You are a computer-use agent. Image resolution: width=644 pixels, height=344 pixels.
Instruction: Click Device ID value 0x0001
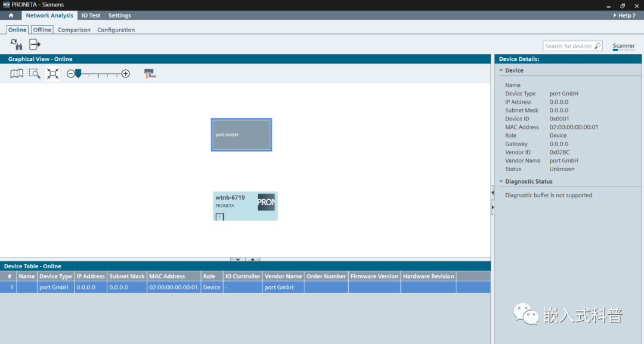pyautogui.click(x=559, y=119)
